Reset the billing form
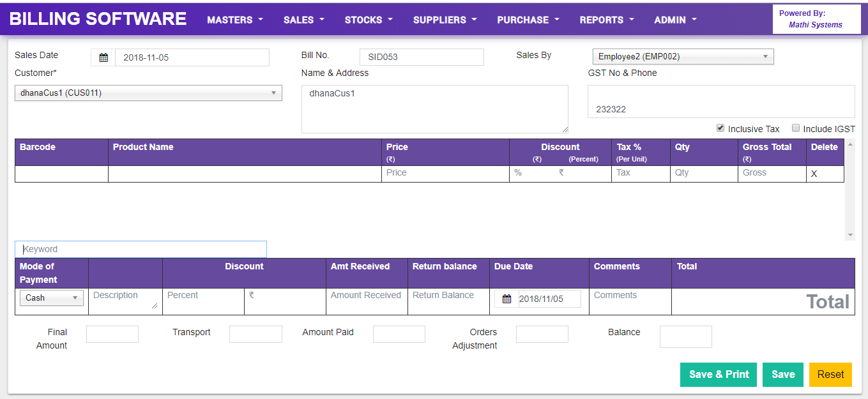This screenshot has width=868, height=399. (x=830, y=375)
